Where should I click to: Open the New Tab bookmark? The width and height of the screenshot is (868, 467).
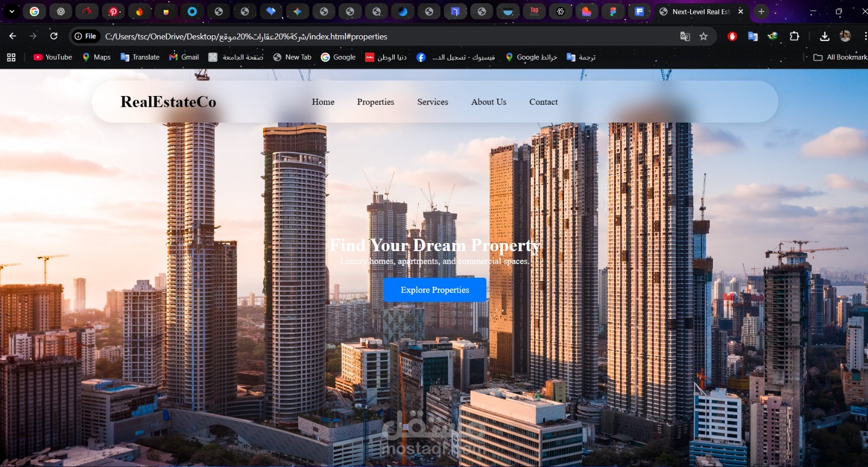pyautogui.click(x=292, y=57)
